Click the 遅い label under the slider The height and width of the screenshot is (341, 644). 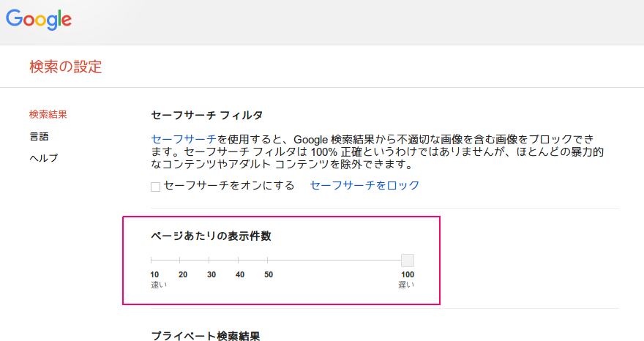(x=405, y=285)
